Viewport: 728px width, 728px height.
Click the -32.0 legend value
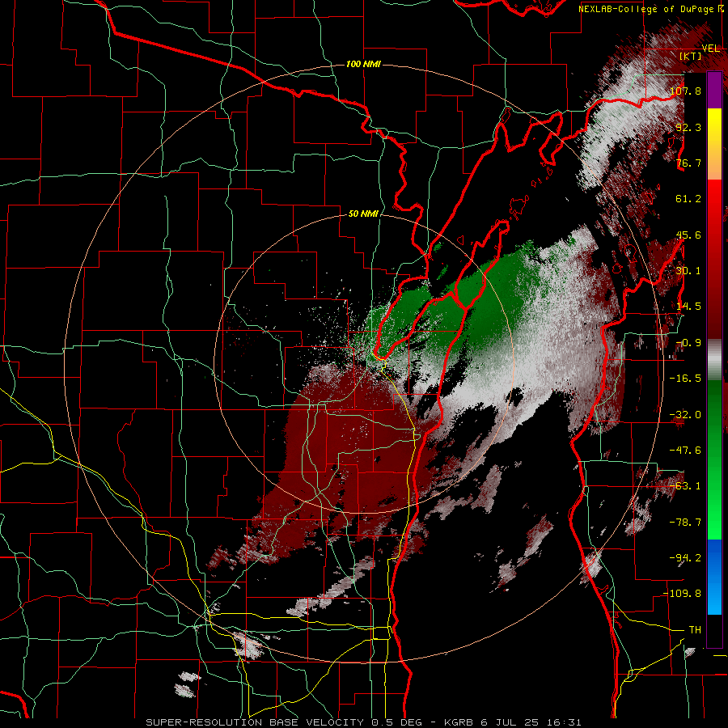[685, 415]
